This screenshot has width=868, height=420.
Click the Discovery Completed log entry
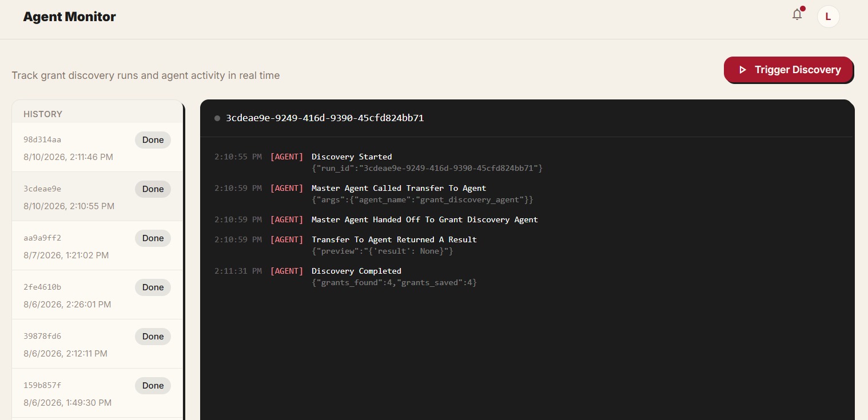click(345, 277)
